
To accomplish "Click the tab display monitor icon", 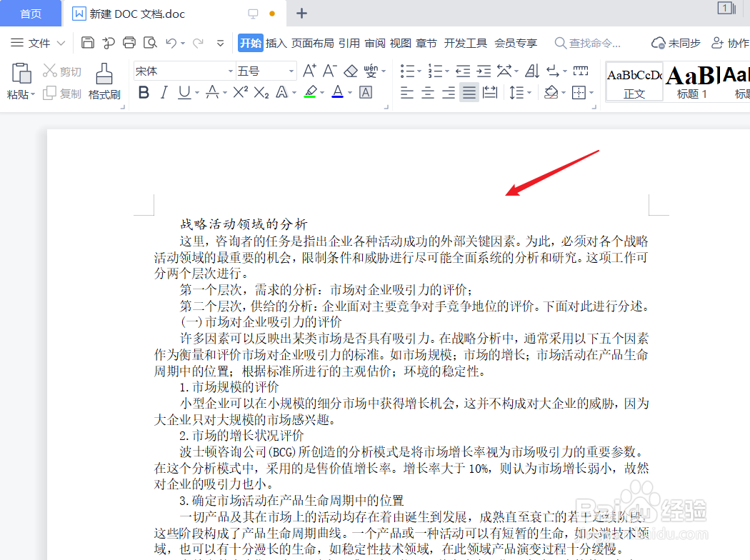I will 253,14.
